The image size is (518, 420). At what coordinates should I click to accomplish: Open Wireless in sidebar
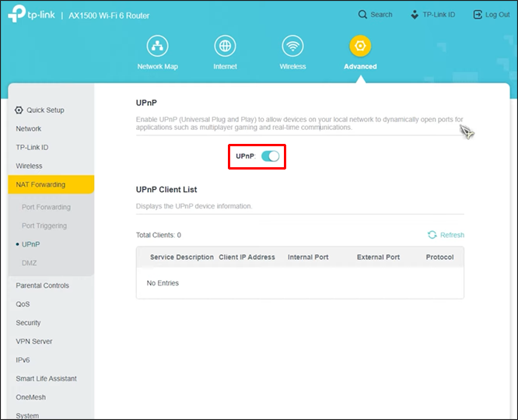click(x=29, y=166)
